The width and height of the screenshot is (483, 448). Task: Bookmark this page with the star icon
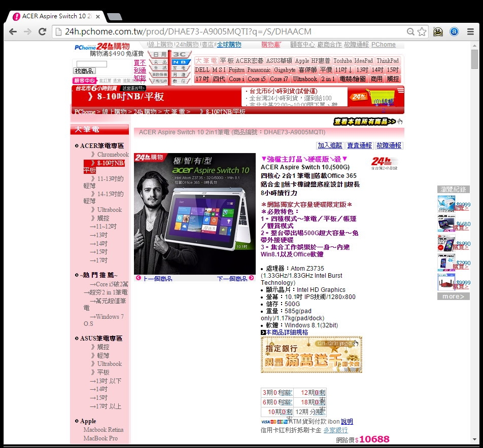(422, 31)
